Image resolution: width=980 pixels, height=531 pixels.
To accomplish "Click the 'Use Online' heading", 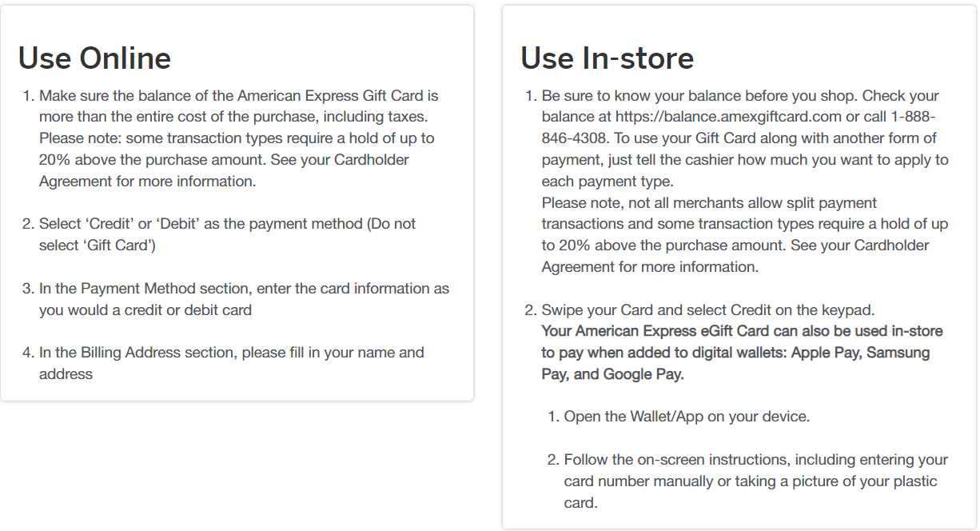I will point(94,58).
